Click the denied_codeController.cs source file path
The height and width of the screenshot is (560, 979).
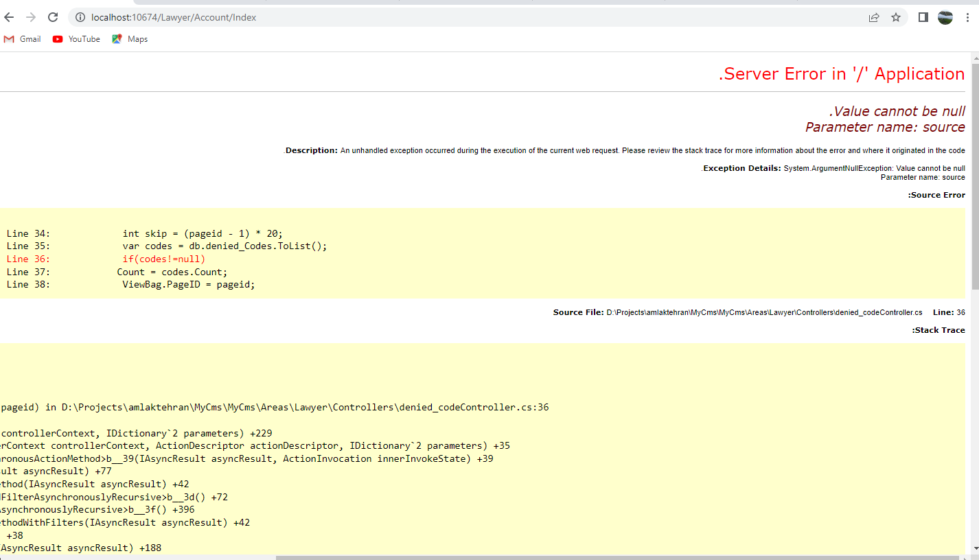tap(763, 312)
